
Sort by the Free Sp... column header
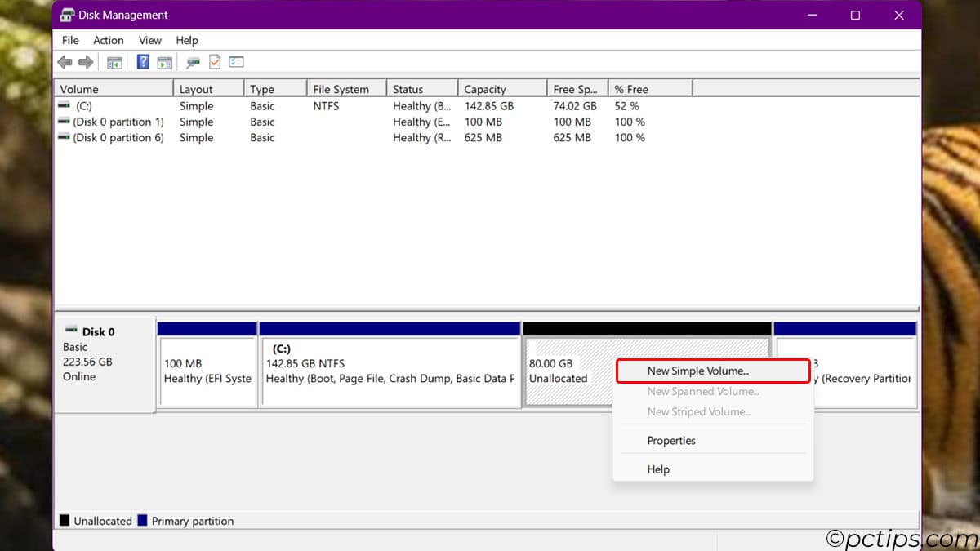tap(577, 89)
